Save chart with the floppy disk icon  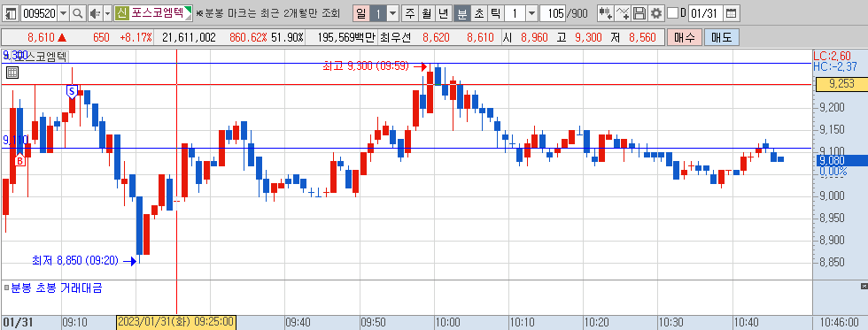coord(639,12)
